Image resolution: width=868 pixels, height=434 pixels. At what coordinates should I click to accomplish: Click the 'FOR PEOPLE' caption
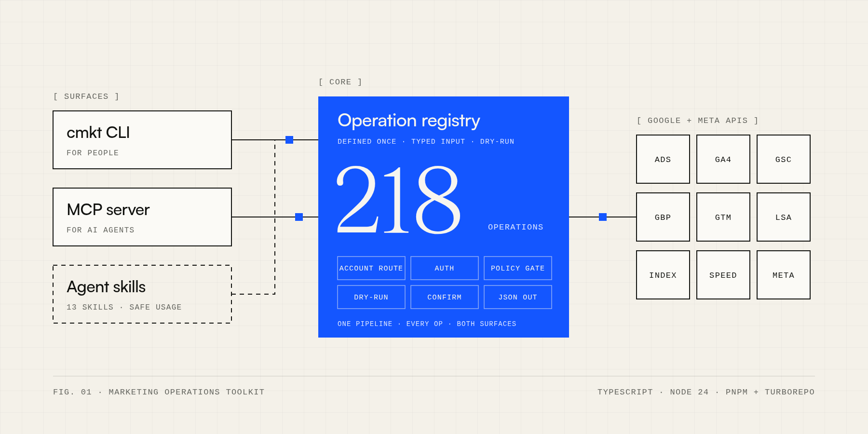[x=93, y=153]
